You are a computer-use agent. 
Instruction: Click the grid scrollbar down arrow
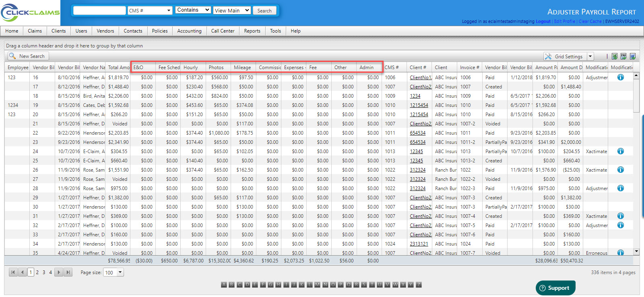(636, 252)
